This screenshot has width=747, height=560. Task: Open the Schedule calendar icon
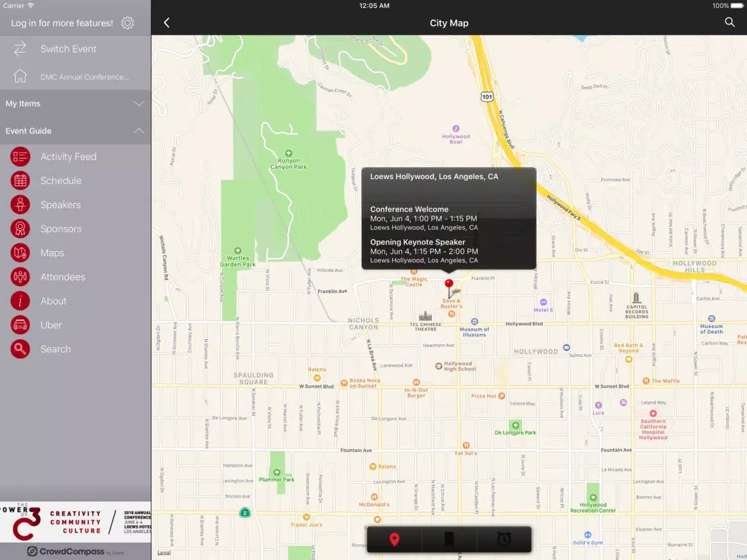[20, 181]
